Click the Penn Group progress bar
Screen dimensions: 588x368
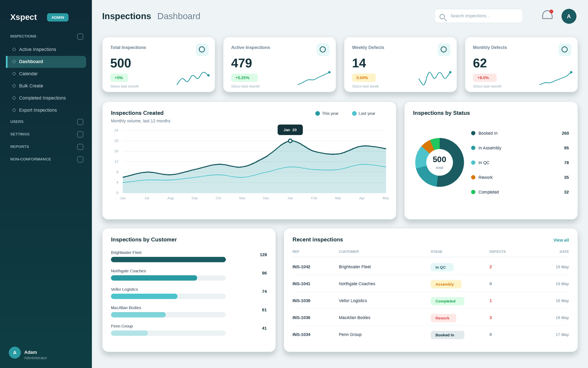[168, 333]
